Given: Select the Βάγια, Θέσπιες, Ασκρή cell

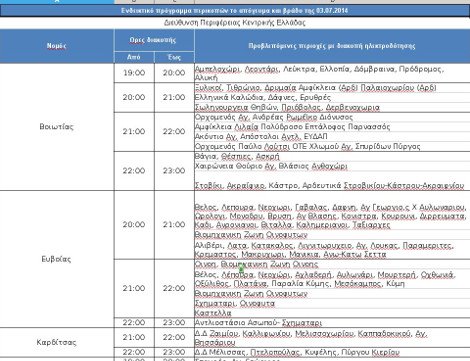Looking at the screenshot, I should tap(332, 156).
